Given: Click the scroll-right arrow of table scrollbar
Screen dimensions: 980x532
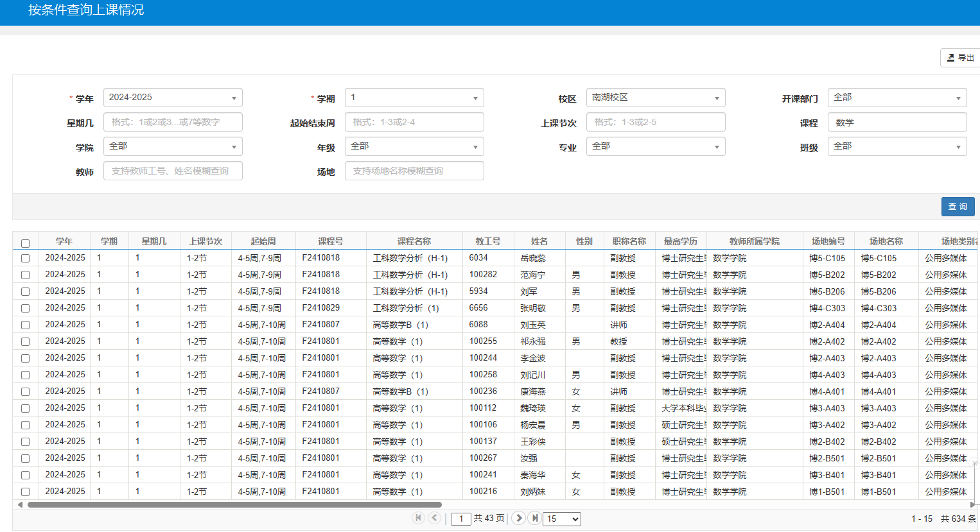Looking at the screenshot, I should (972, 505).
